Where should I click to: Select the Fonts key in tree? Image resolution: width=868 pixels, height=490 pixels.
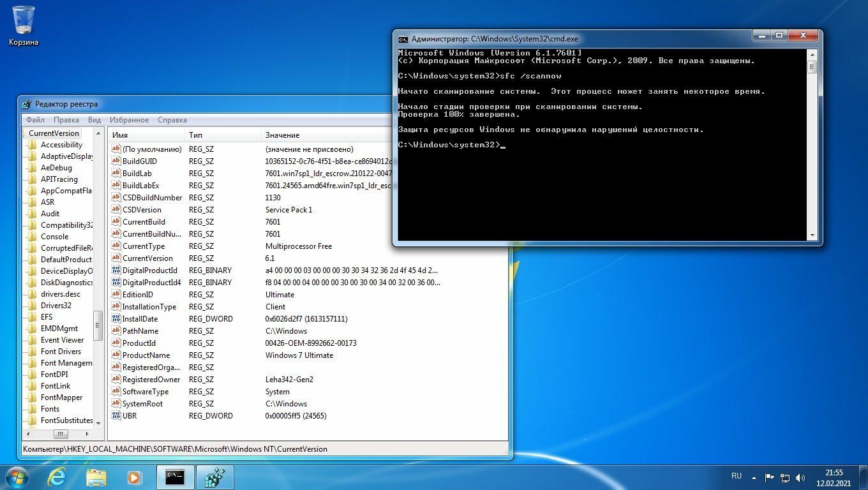click(x=50, y=409)
